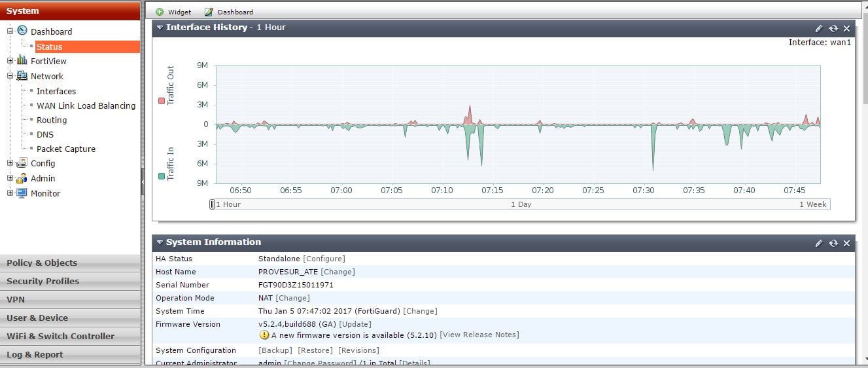Click Change link for System Time

click(420, 311)
